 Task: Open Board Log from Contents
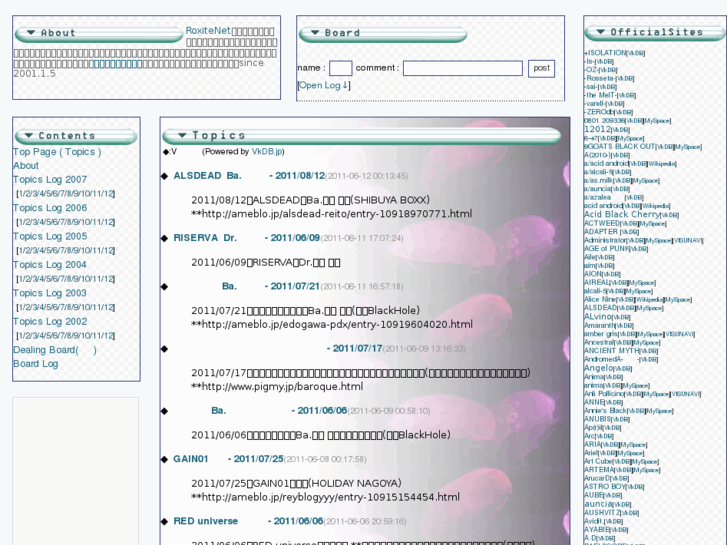pos(36,364)
